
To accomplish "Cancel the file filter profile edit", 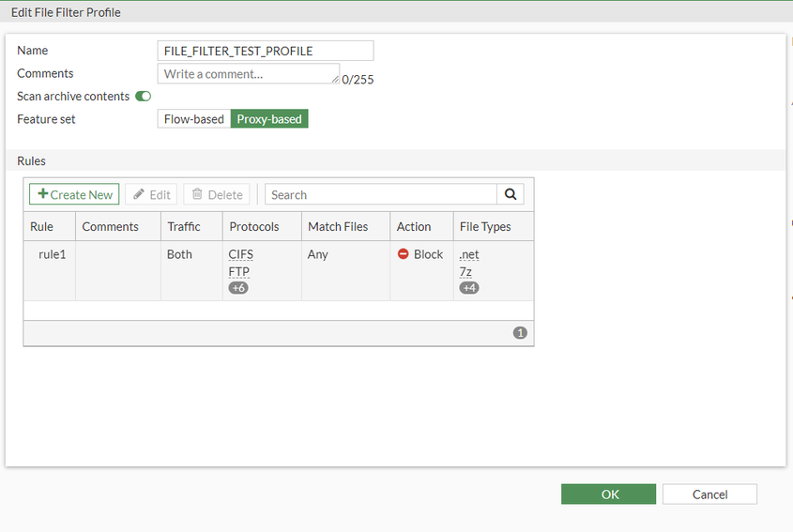I will click(709, 494).
